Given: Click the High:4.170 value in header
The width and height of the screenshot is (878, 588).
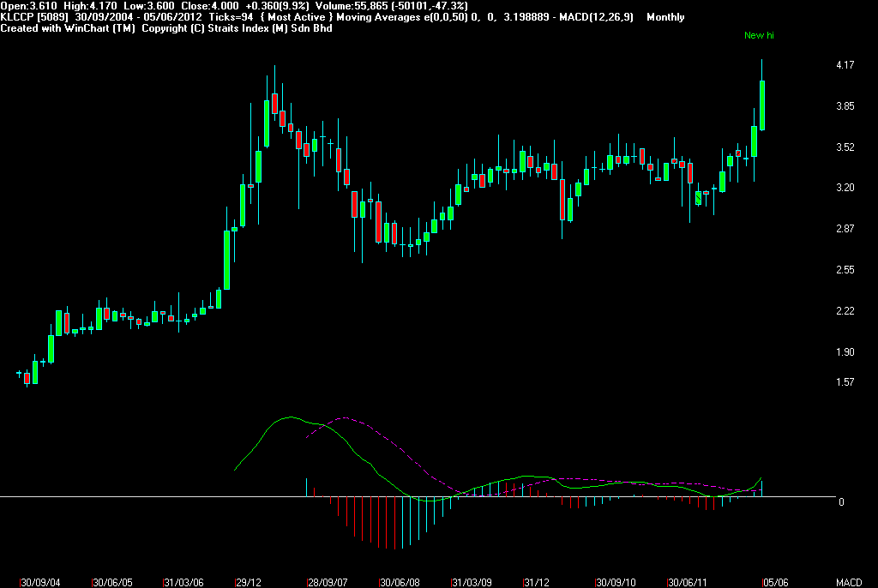Looking at the screenshot, I should (x=91, y=6).
